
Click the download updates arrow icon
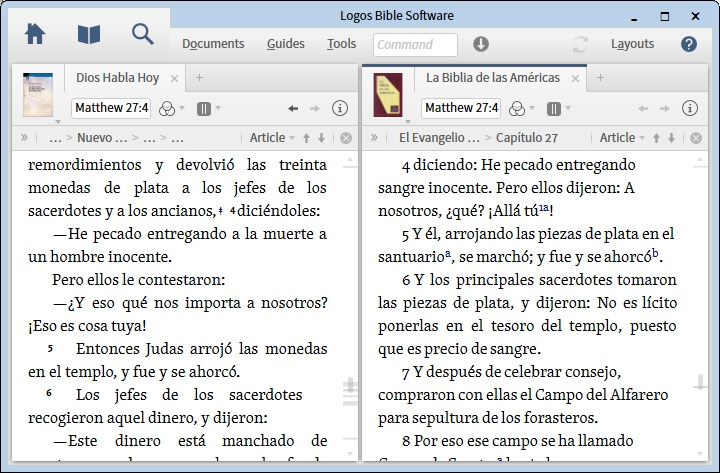click(481, 44)
